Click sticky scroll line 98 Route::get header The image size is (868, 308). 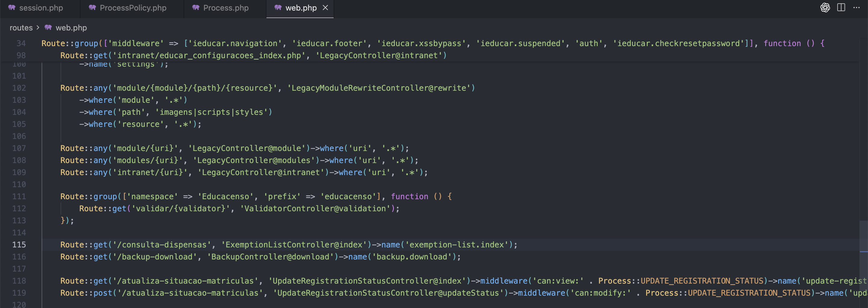click(x=253, y=55)
